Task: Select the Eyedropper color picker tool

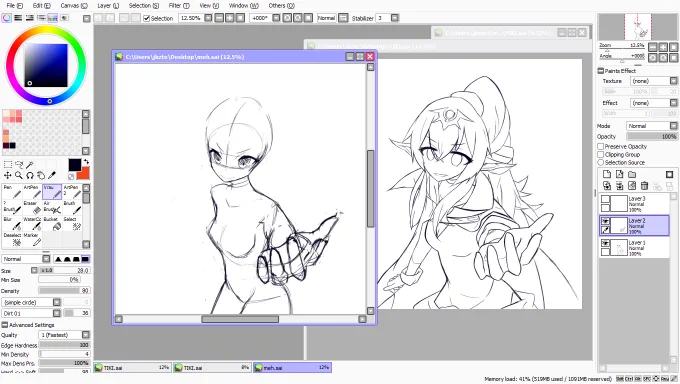Action: (52, 175)
